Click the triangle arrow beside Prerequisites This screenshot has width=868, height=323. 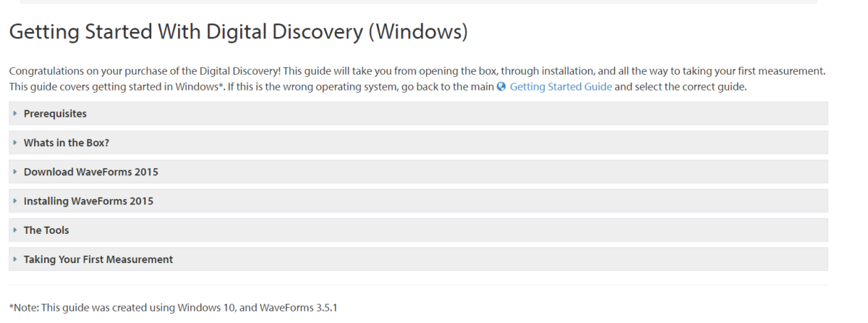(x=15, y=114)
